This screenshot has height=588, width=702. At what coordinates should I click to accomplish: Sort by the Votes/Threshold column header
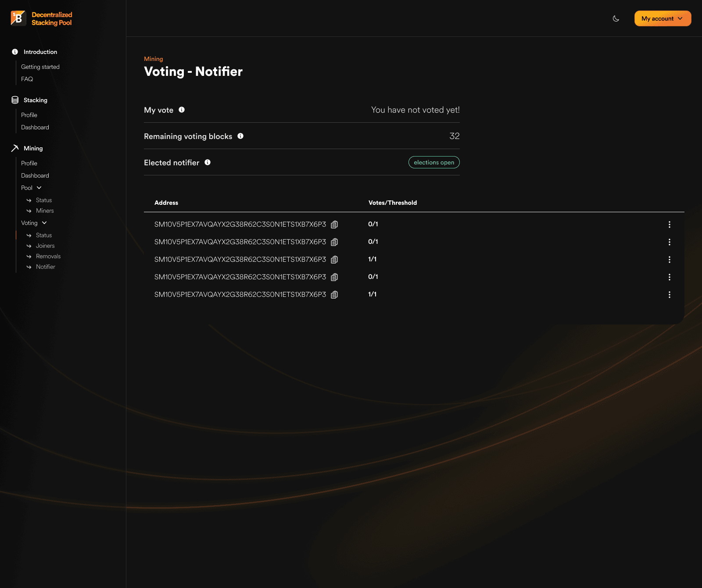pos(393,203)
